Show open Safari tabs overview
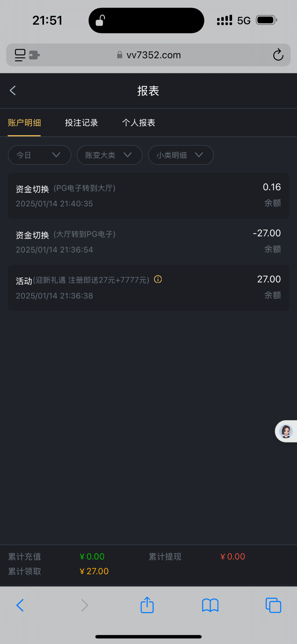 pos(273,605)
